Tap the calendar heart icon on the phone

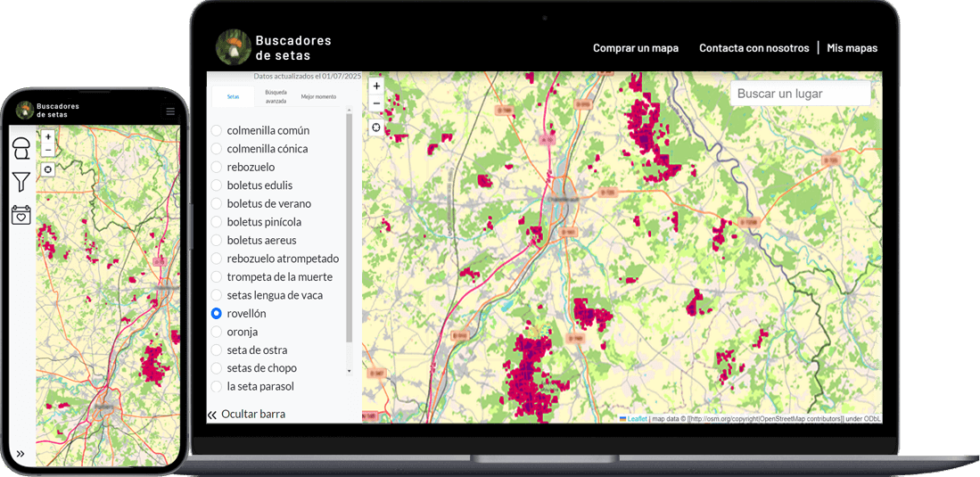(x=21, y=214)
